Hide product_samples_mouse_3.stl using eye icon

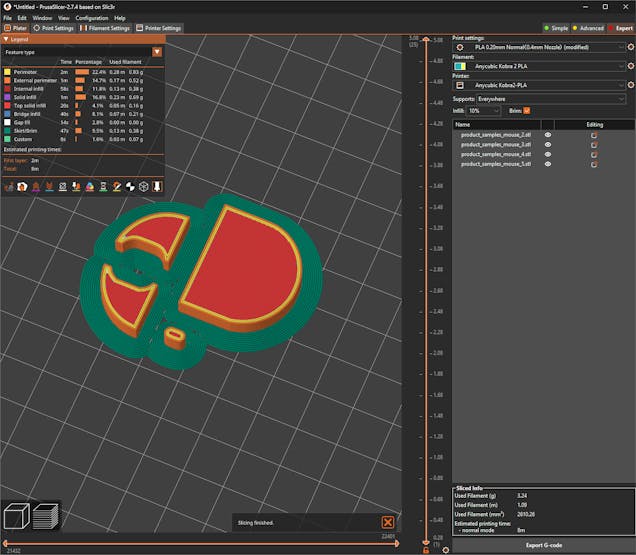click(547, 145)
